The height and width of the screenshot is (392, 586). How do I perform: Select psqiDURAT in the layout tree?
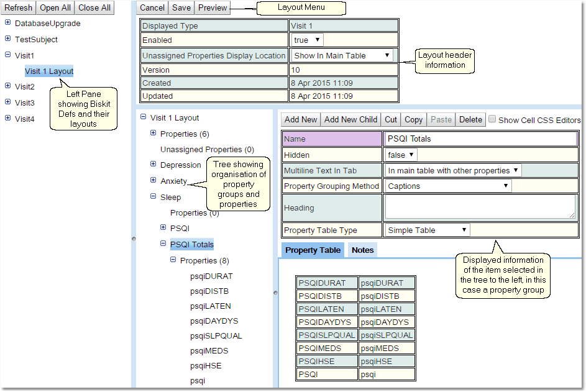(x=211, y=276)
